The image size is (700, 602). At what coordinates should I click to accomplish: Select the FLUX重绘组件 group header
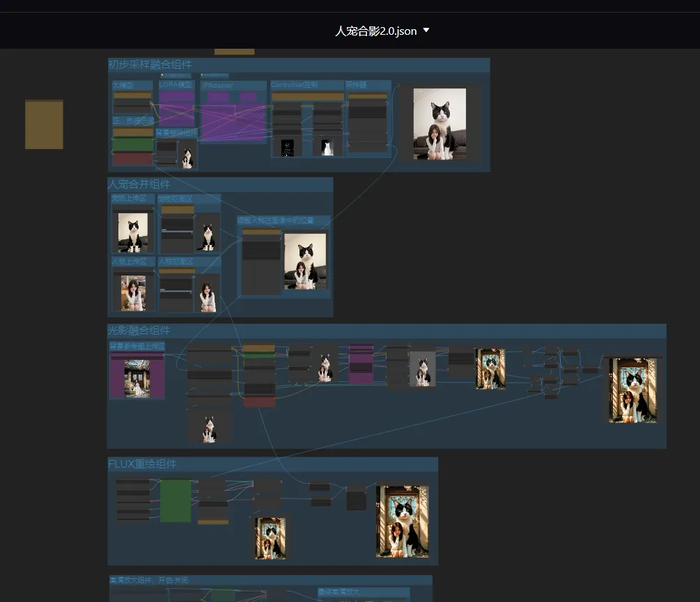pos(143,464)
